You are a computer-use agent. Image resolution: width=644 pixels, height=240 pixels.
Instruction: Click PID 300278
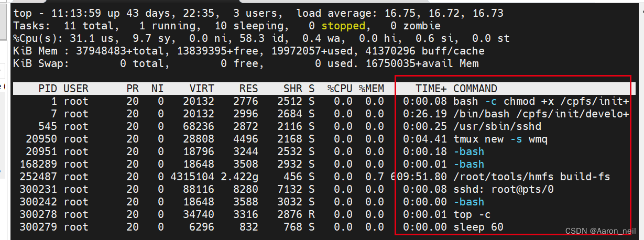[x=38, y=214]
